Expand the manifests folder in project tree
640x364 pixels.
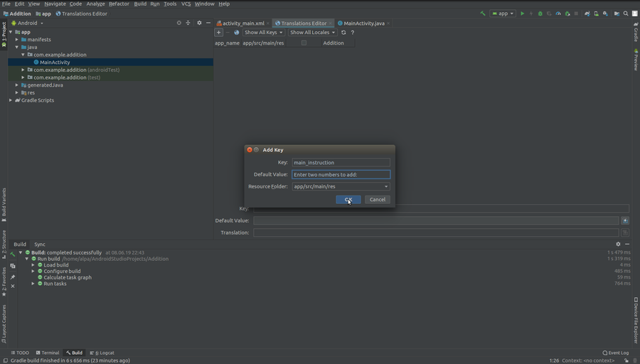[17, 40]
